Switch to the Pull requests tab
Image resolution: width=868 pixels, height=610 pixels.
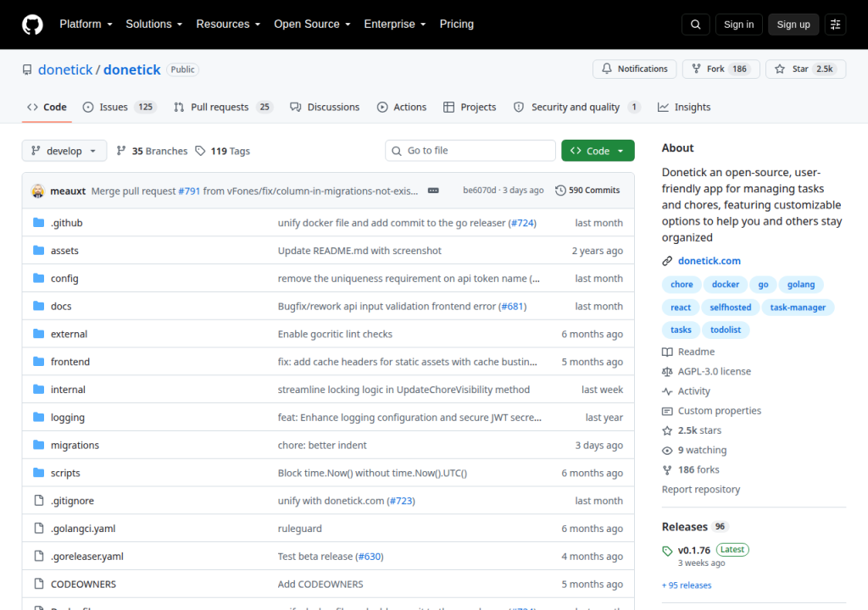pyautogui.click(x=224, y=107)
